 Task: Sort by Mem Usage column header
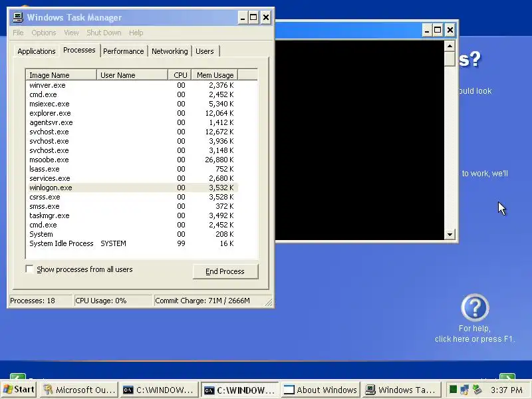pyautogui.click(x=215, y=75)
